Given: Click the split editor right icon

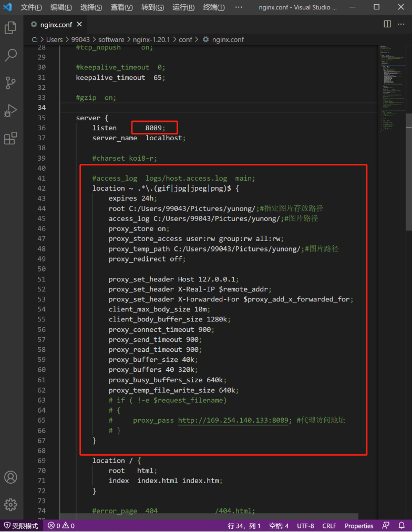Looking at the screenshot, I should [387, 24].
